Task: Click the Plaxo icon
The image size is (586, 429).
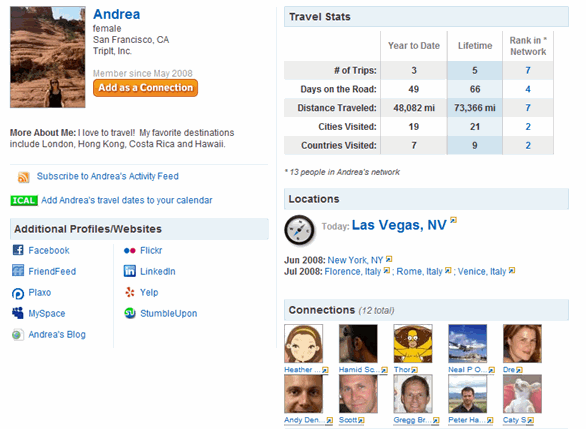Action: click(18, 294)
